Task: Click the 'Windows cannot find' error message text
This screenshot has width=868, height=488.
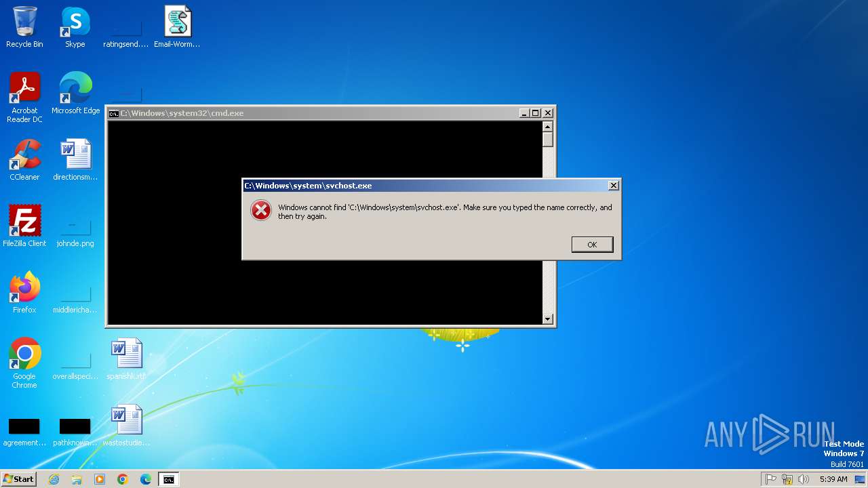Action: click(x=445, y=211)
